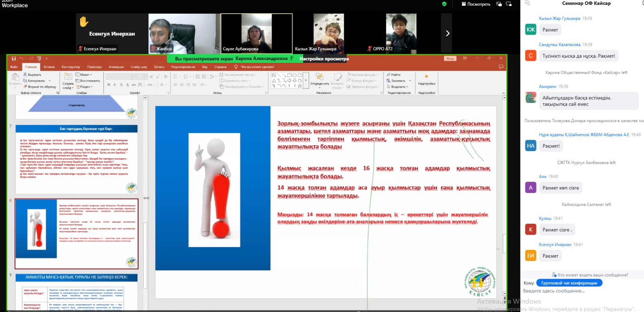Viewport: 644px width, 312px height.
Task: Click the OPPO A72 participant video tile
Action: [x=401, y=33]
